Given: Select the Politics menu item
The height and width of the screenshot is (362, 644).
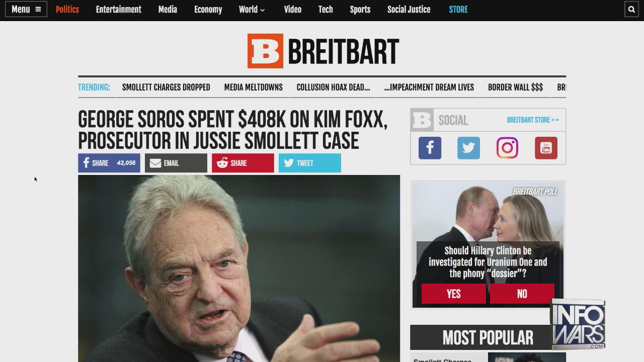Looking at the screenshot, I should pyautogui.click(x=67, y=9).
